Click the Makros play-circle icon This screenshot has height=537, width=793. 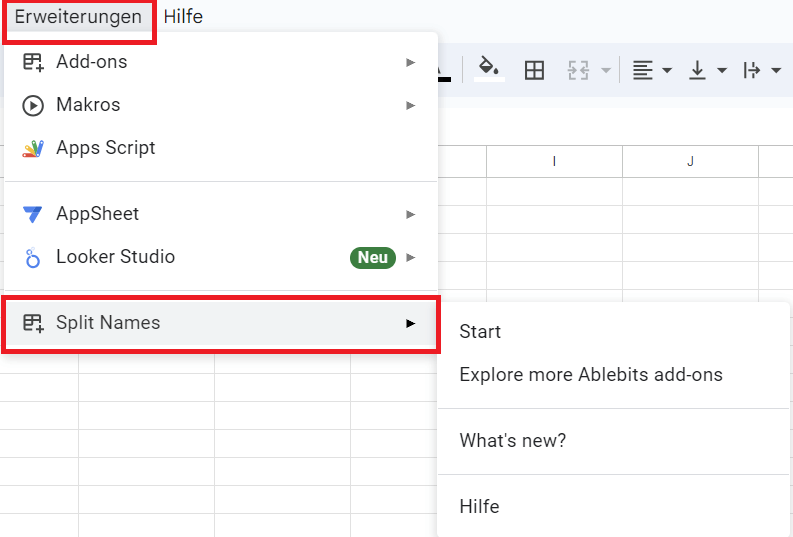33,105
